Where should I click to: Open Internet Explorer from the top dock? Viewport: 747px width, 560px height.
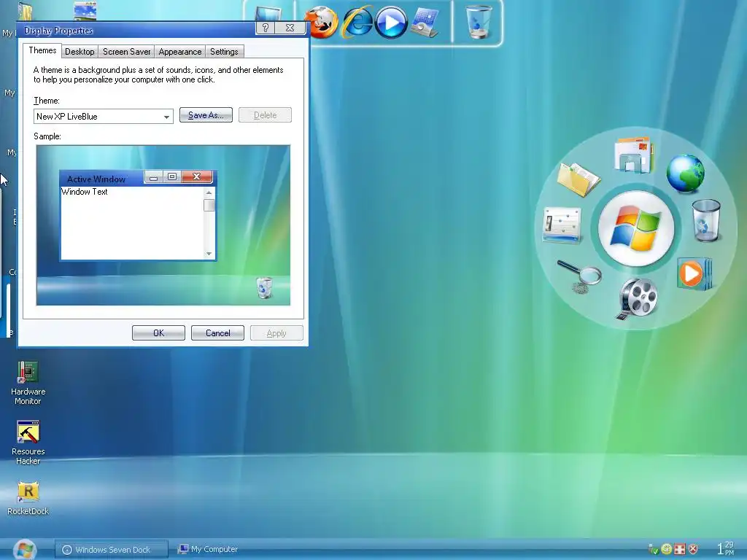pyautogui.click(x=357, y=21)
